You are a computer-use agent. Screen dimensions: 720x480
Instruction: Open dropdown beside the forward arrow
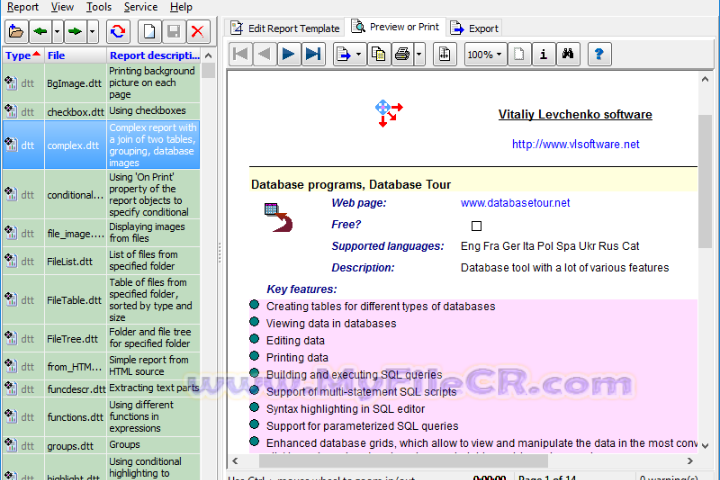click(92, 32)
